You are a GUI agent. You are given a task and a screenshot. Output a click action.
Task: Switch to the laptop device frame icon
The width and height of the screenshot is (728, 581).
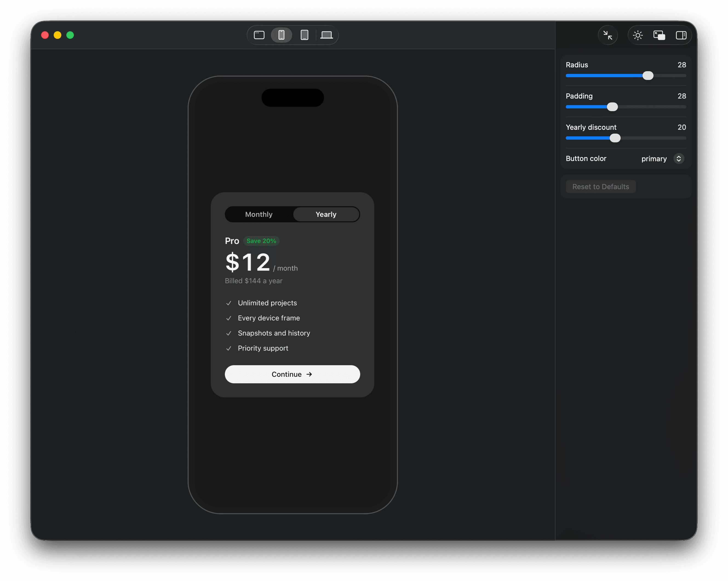click(x=326, y=35)
